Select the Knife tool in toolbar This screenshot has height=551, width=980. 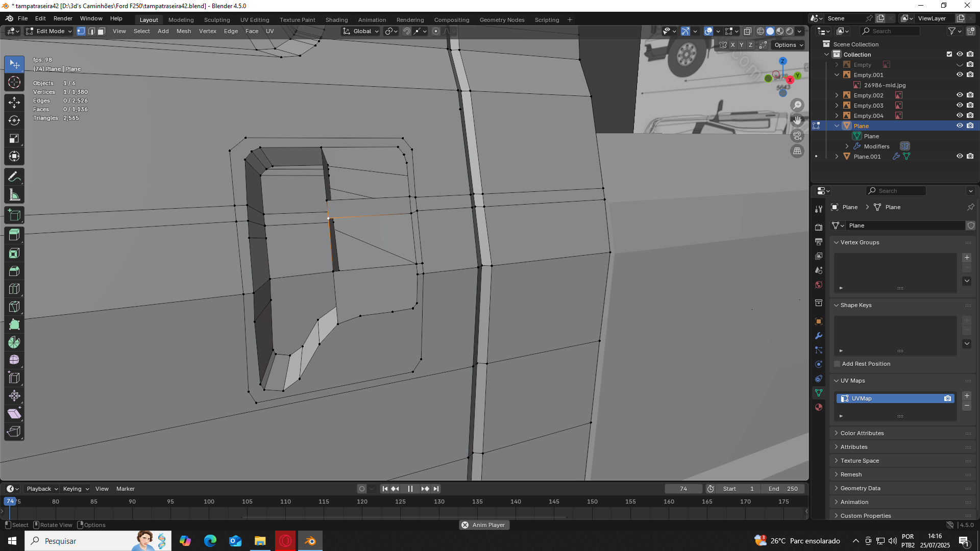point(14,307)
